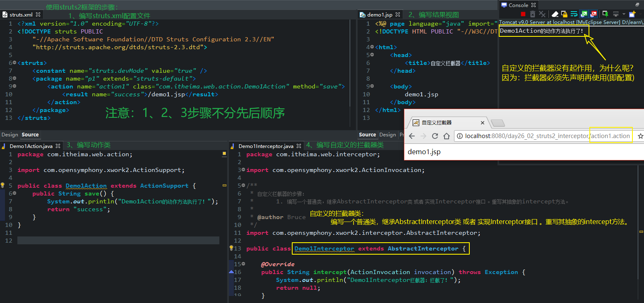Clear the console with the eraser icon
Image resolution: width=644 pixels, height=303 pixels.
pos(555,14)
